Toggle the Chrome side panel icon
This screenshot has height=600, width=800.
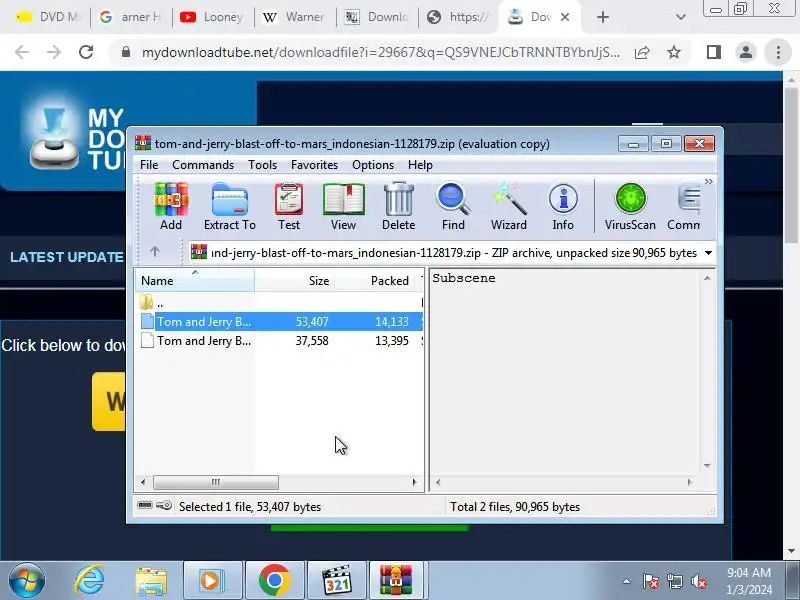[x=714, y=52]
